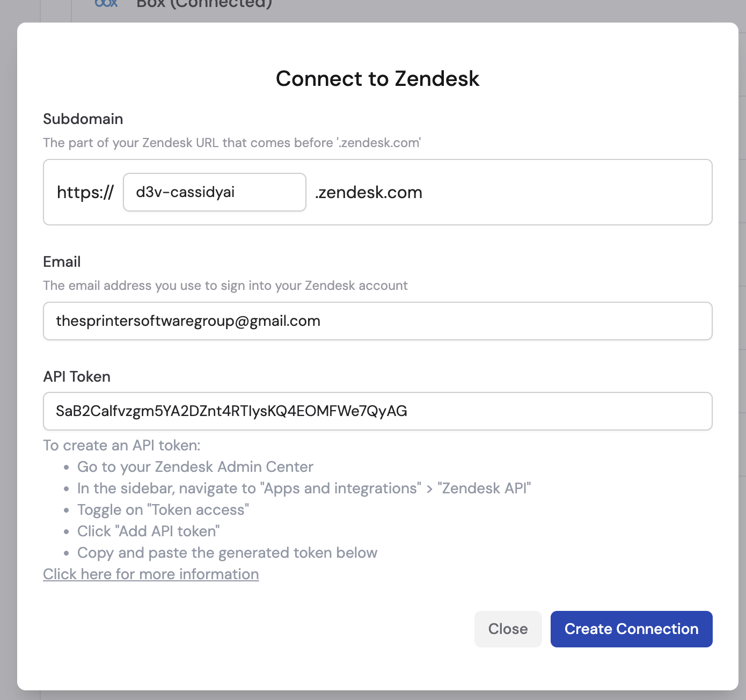Click the subdomain helper text under the heading

(x=232, y=143)
